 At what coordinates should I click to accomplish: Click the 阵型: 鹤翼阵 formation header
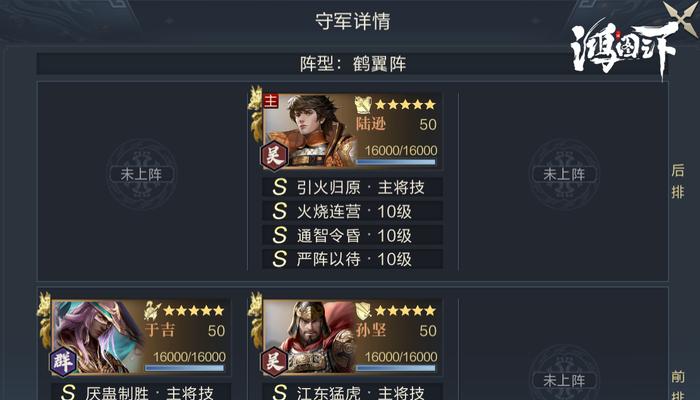(x=352, y=64)
